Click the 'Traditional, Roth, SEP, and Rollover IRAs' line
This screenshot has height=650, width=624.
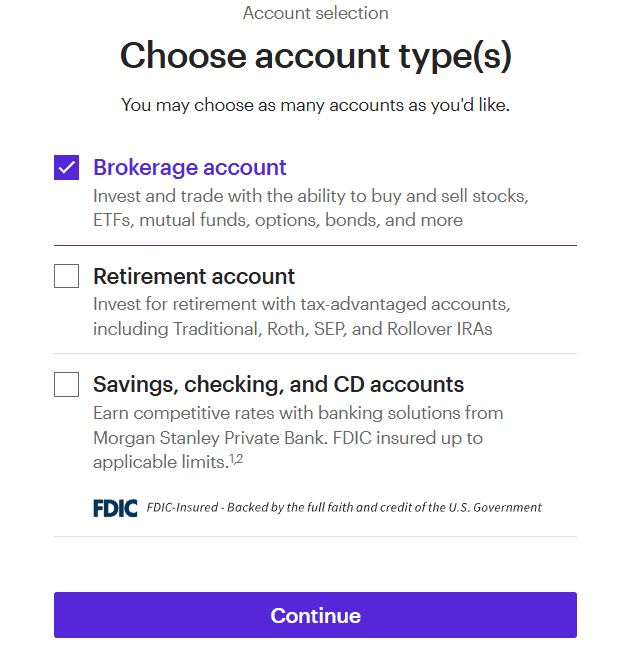[x=293, y=328]
